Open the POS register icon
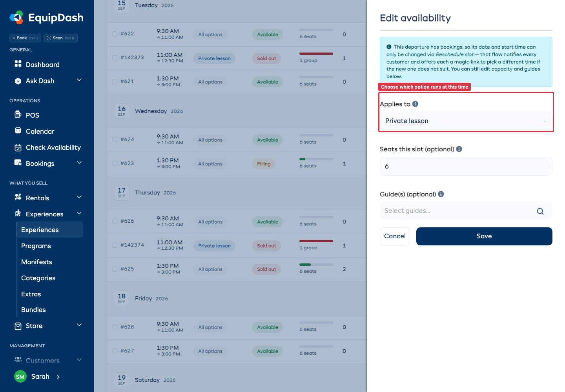This screenshot has width=565, height=392. pos(18,114)
